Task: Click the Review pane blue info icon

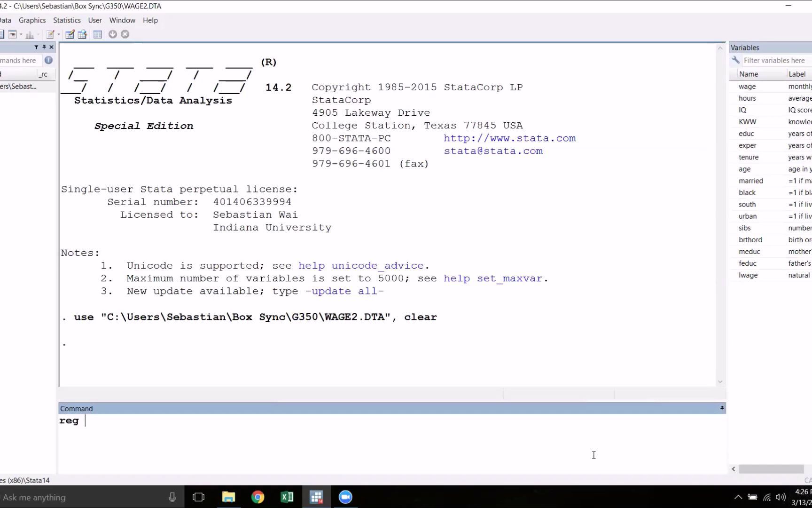Action: [48, 60]
